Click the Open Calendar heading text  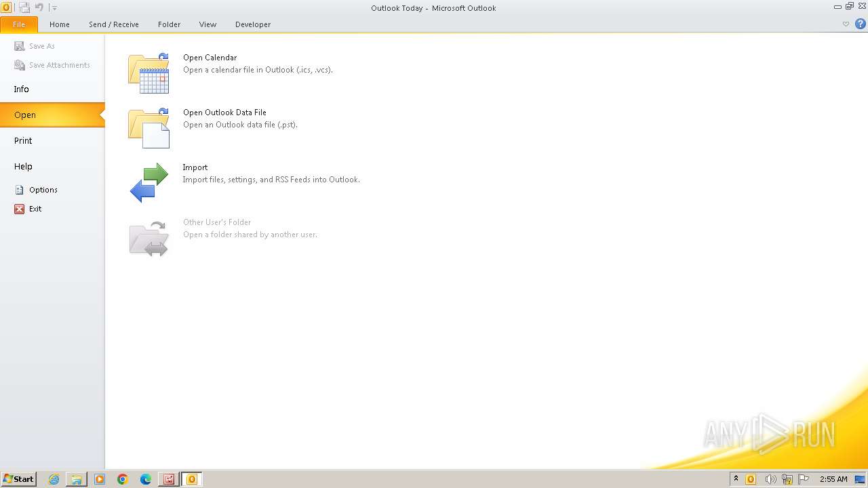(x=210, y=58)
